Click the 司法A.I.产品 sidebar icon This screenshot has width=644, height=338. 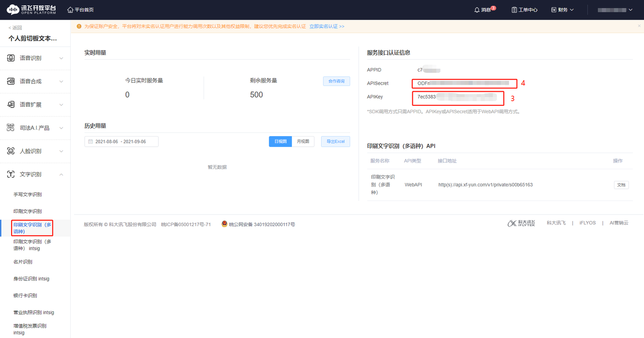(10, 128)
